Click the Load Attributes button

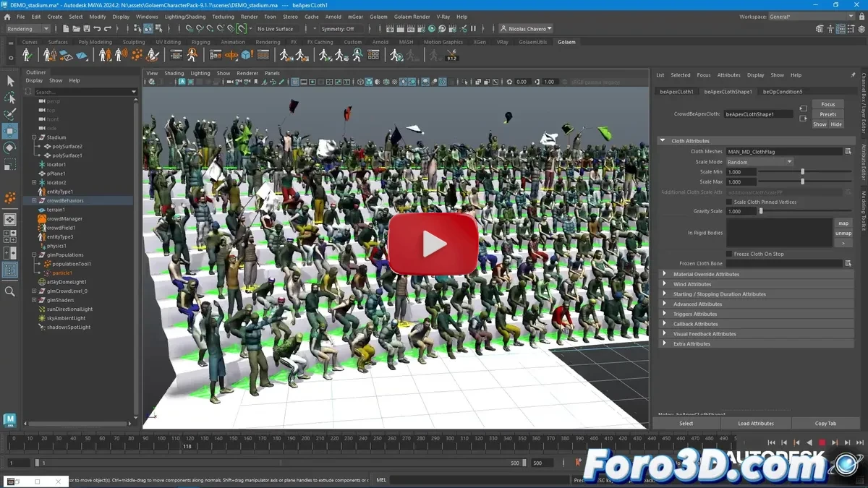pyautogui.click(x=756, y=423)
